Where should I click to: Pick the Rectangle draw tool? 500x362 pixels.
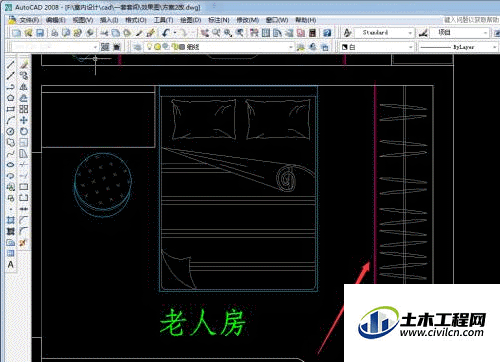tap(10, 109)
